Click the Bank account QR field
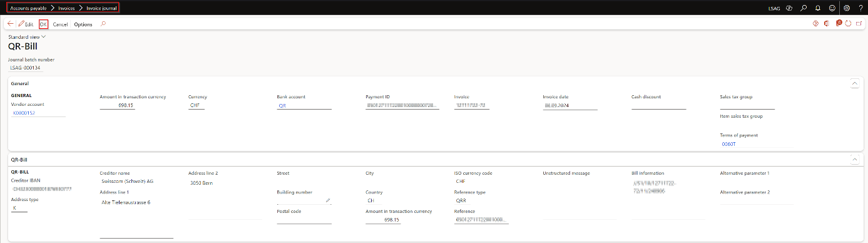This screenshot has width=868, height=243. click(x=304, y=106)
